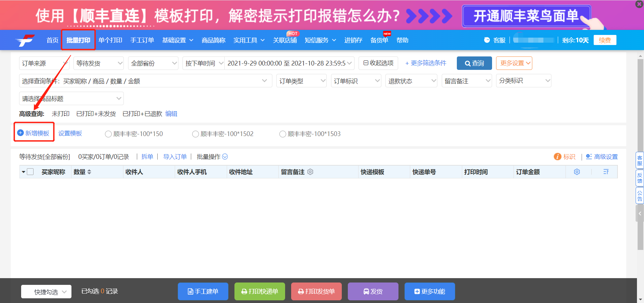Image resolution: width=644 pixels, height=303 pixels.
Task: Toggle the select-all checkbox in table header
Action: click(x=31, y=172)
